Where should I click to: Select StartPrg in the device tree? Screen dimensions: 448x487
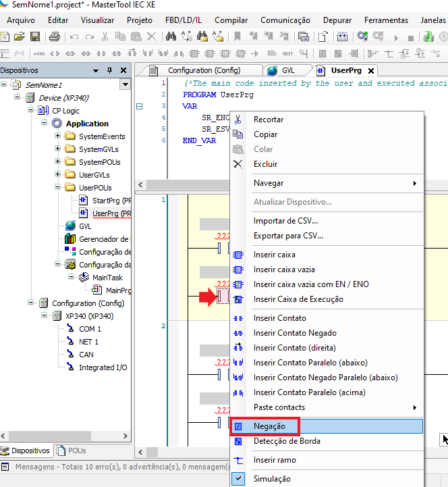click(111, 201)
